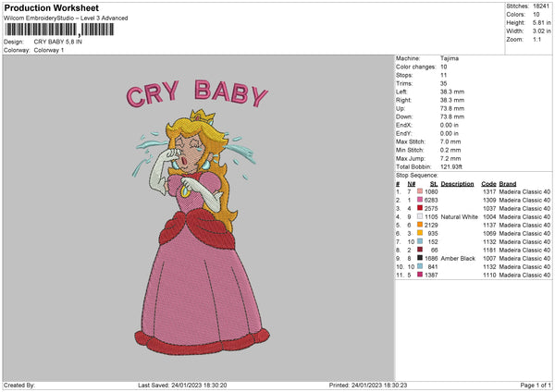Click the Stitches value 18241
The height and width of the screenshot is (392, 555).
tap(541, 6)
